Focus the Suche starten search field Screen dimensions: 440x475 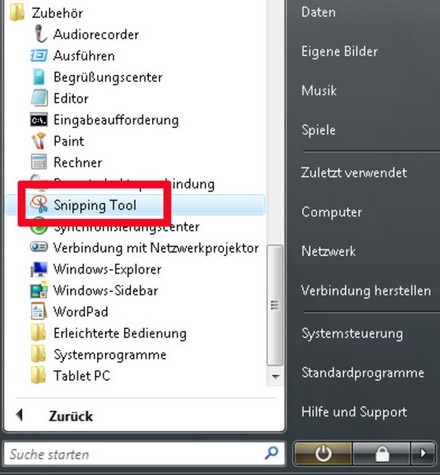(135, 454)
